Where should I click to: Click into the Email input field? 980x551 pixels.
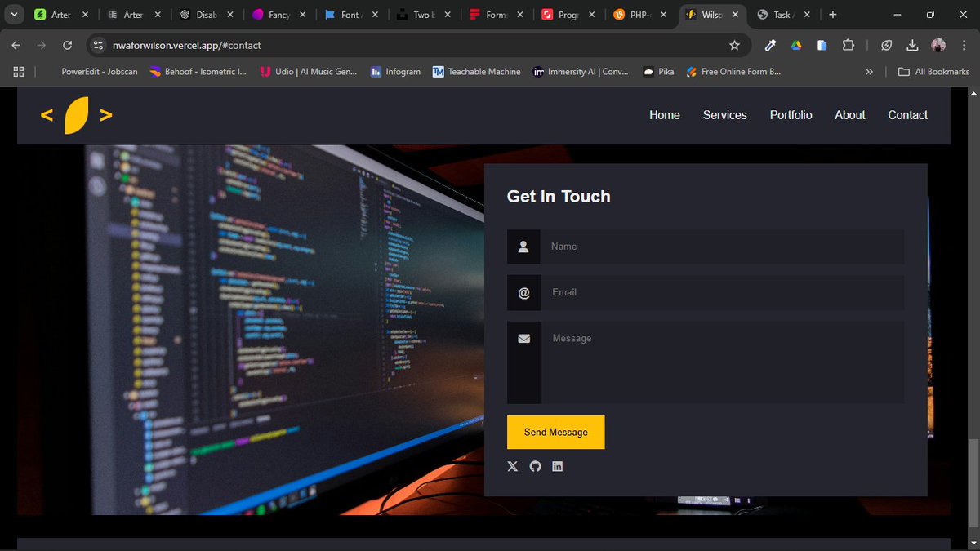[x=722, y=292]
